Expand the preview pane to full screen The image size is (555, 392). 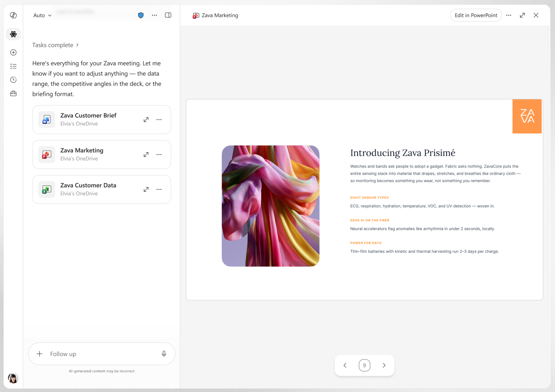coord(522,15)
